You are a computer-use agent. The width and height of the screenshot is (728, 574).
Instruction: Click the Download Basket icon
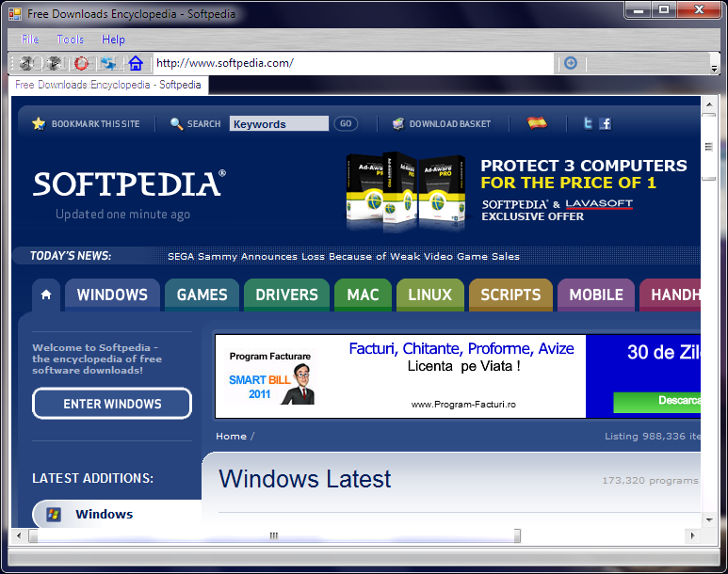(x=397, y=124)
